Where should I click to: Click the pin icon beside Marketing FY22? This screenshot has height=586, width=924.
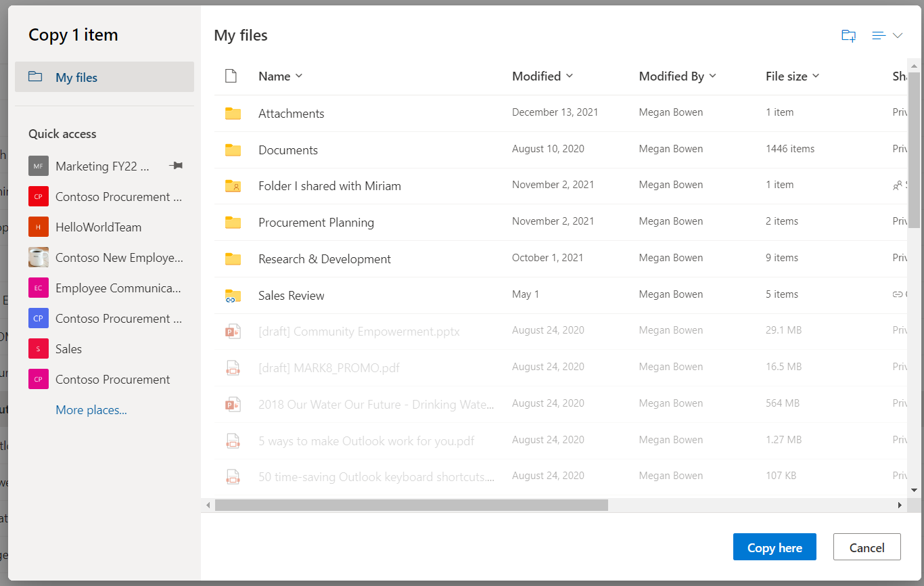(176, 166)
